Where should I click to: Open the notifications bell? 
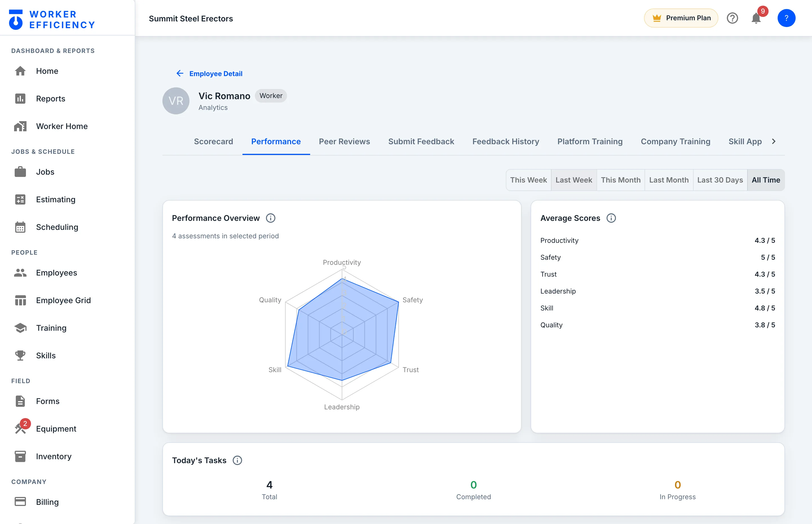[756, 18]
